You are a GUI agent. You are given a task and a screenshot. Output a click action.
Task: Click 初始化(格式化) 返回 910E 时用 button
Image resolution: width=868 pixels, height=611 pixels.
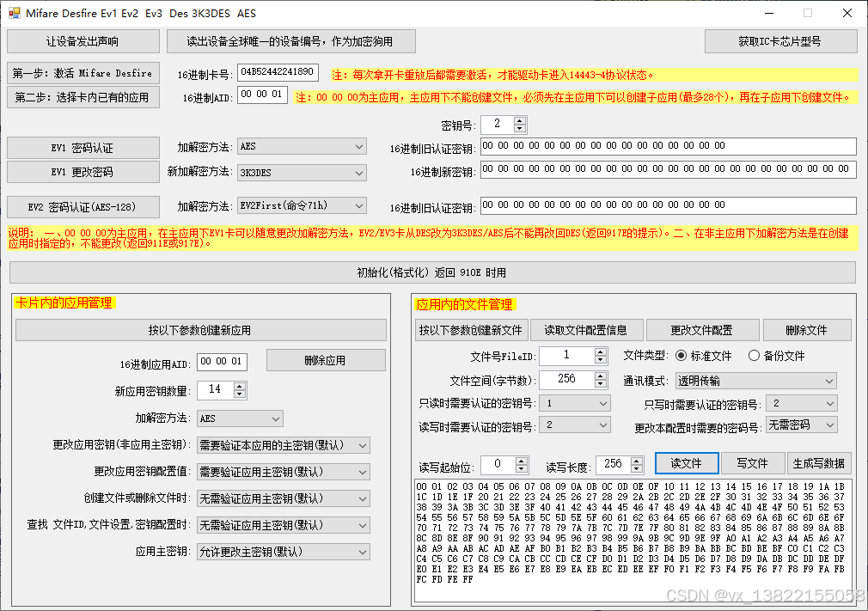[432, 272]
